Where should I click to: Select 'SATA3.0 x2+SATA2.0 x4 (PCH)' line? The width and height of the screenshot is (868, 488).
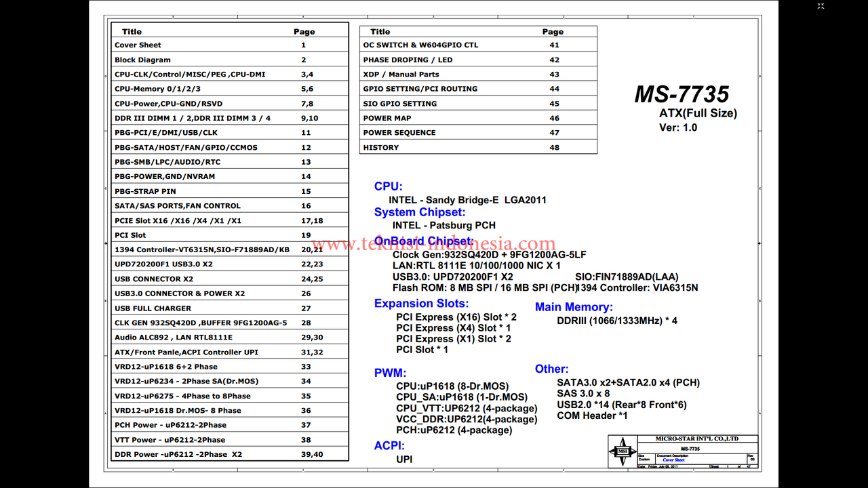pos(629,383)
